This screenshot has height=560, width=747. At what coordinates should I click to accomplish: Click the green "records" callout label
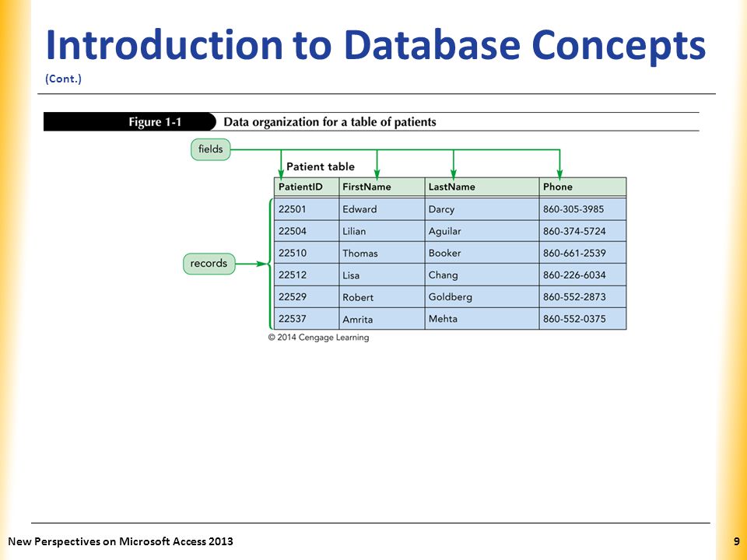click(x=209, y=264)
